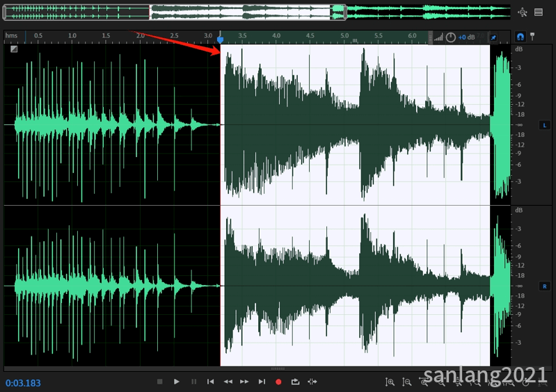Click the Fast Forward button
Image resolution: width=556 pixels, height=392 pixels.
tap(244, 382)
